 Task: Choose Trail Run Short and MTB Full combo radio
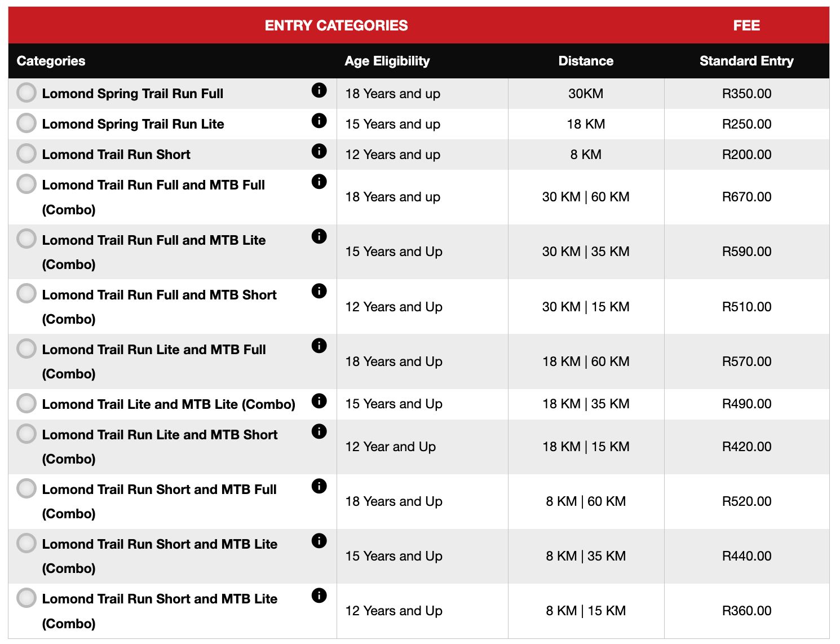tap(26, 488)
